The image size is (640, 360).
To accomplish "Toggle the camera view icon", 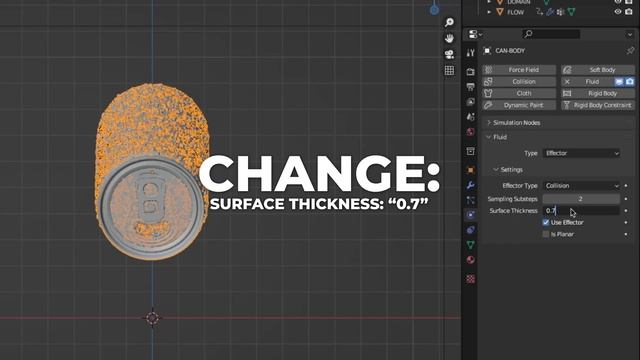I will (449, 54).
